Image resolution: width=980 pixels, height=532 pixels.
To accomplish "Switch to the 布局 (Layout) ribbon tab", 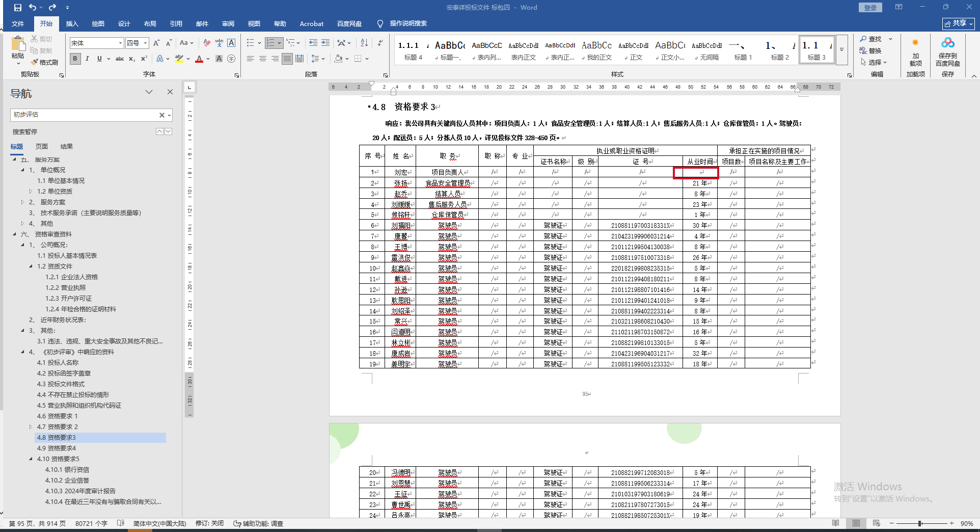I will (150, 24).
